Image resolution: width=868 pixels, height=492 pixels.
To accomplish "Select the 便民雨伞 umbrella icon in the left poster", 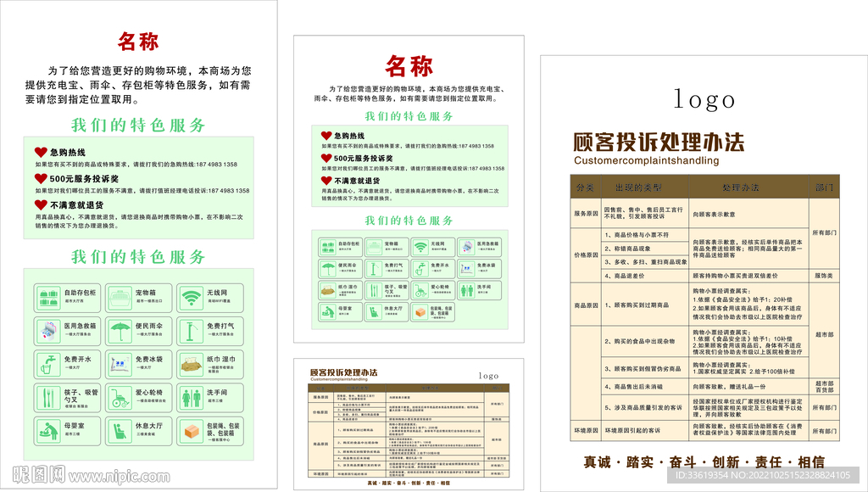I will [120, 332].
